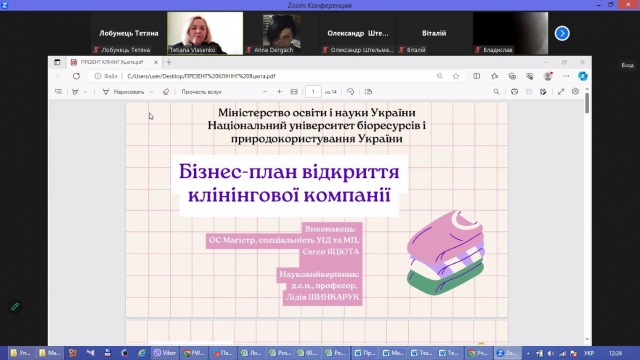Select Олександр Штельмах participant tile
The image size is (640, 360).
pos(358,33)
